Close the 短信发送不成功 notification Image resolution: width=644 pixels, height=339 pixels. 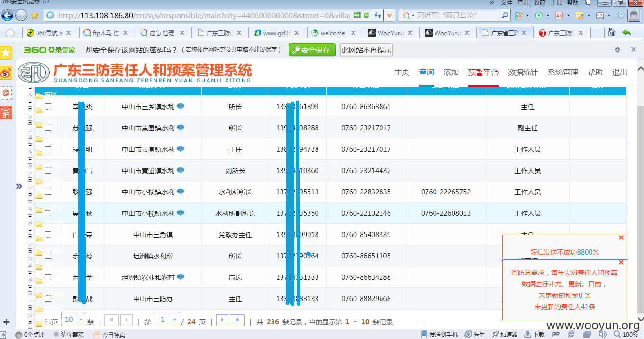pos(621,238)
